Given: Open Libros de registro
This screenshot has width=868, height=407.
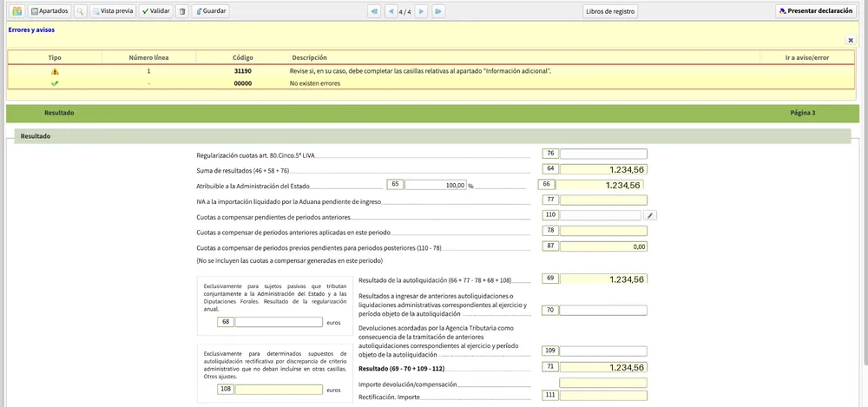Looking at the screenshot, I should pyautogui.click(x=610, y=11).
